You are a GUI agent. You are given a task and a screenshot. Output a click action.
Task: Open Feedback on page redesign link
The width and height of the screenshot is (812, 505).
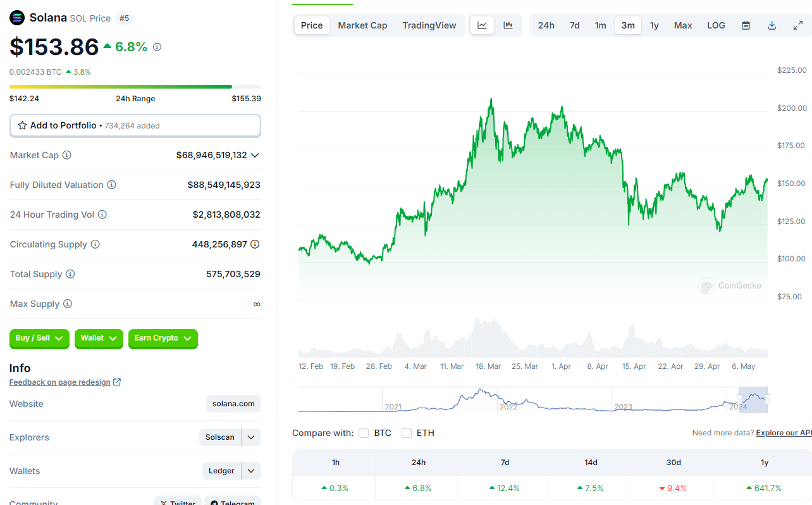click(x=60, y=382)
